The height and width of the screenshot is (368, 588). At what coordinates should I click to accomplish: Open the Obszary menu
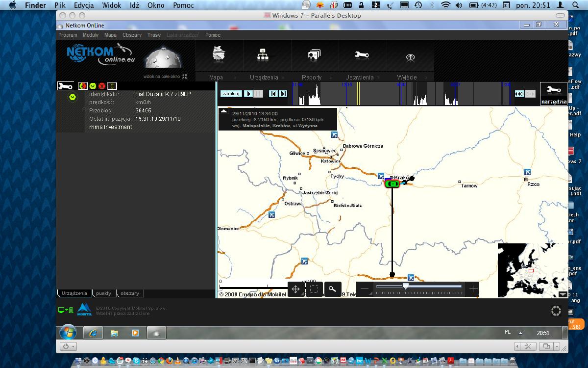[132, 35]
